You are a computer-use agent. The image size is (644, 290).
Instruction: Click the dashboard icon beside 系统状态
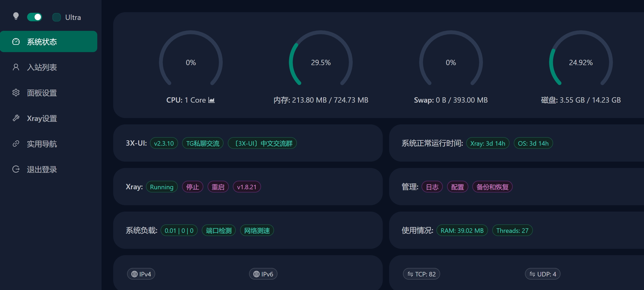(x=16, y=42)
